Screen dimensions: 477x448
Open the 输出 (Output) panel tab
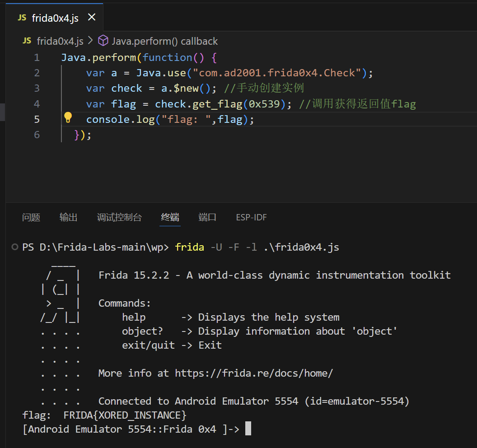(x=69, y=218)
